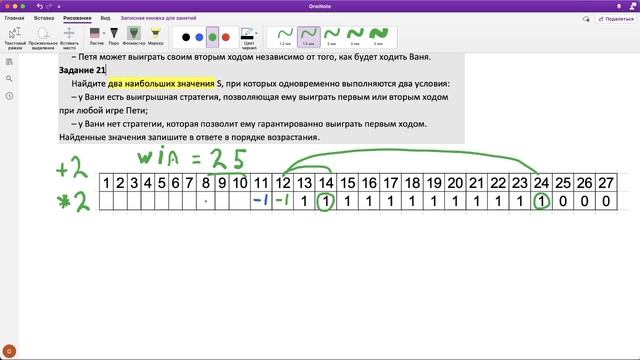
Task: Select the Текстовый режим tool
Action: tap(15, 38)
